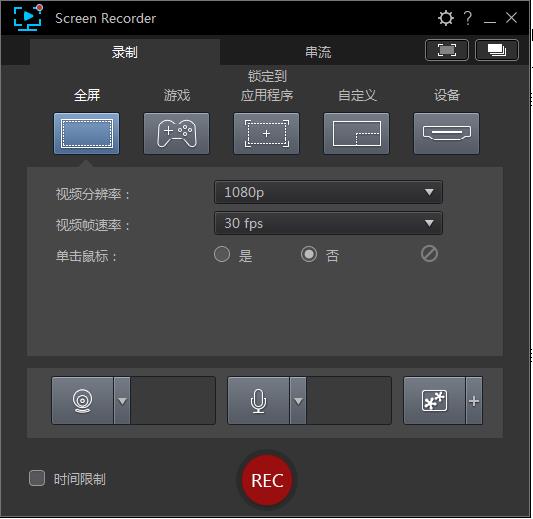Image resolution: width=533 pixels, height=519 pixels.
Task: Click the empty microphone device name field
Action: click(x=349, y=401)
